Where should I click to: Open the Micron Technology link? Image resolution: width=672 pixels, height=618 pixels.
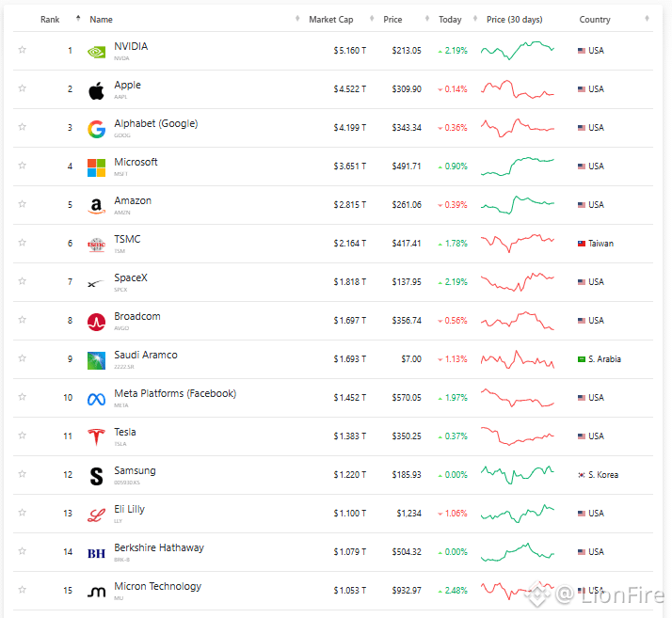tap(158, 586)
